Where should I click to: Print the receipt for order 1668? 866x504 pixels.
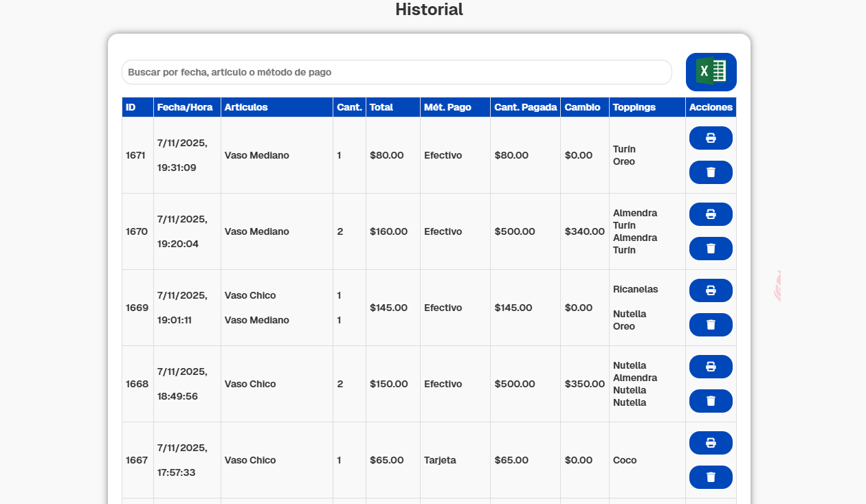click(x=710, y=366)
